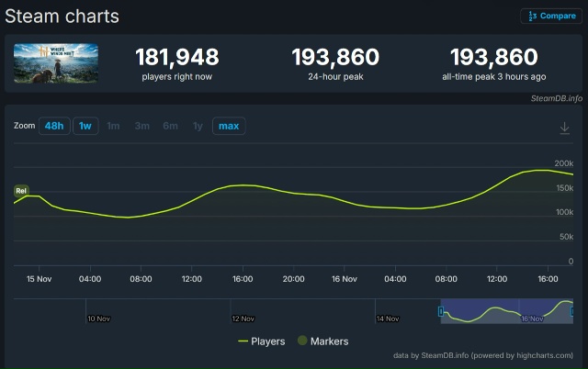Click the right navigator range handle
Image resolution: width=588 pixels, height=369 pixels.
click(x=573, y=312)
